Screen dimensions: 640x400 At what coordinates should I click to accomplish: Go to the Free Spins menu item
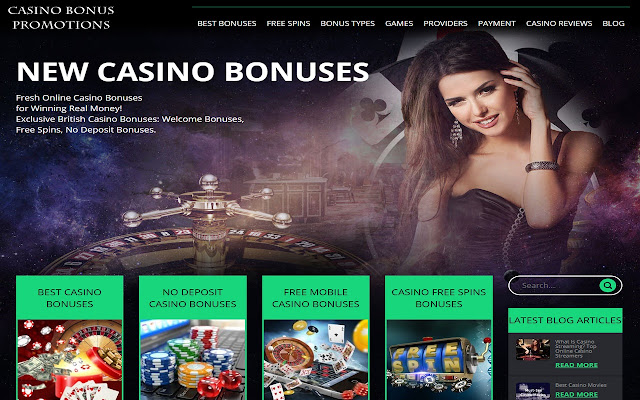pos(288,23)
